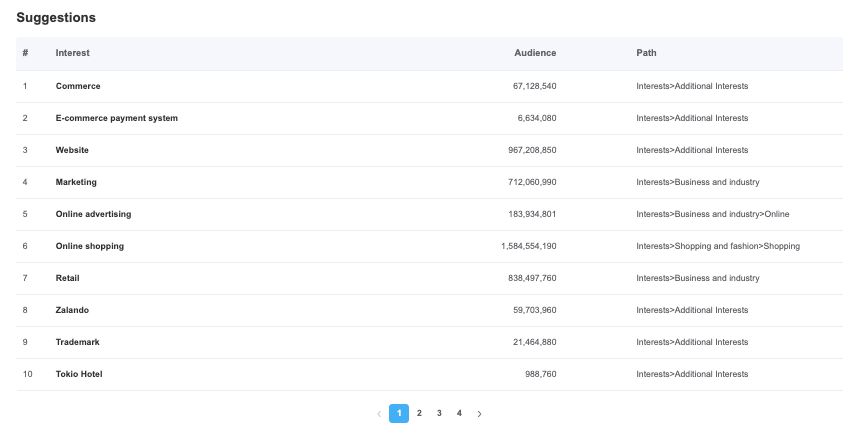Go to the next pagination page arrow
The width and height of the screenshot is (855, 435).
click(x=479, y=414)
